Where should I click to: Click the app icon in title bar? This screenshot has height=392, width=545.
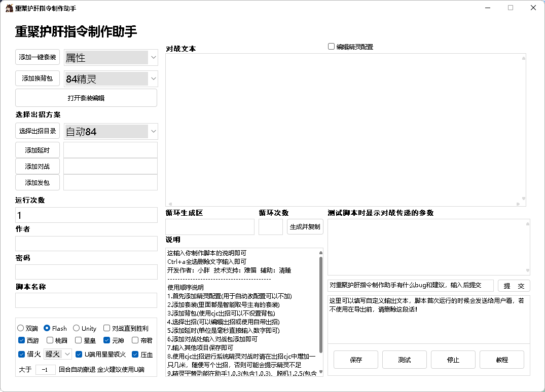click(x=9, y=8)
